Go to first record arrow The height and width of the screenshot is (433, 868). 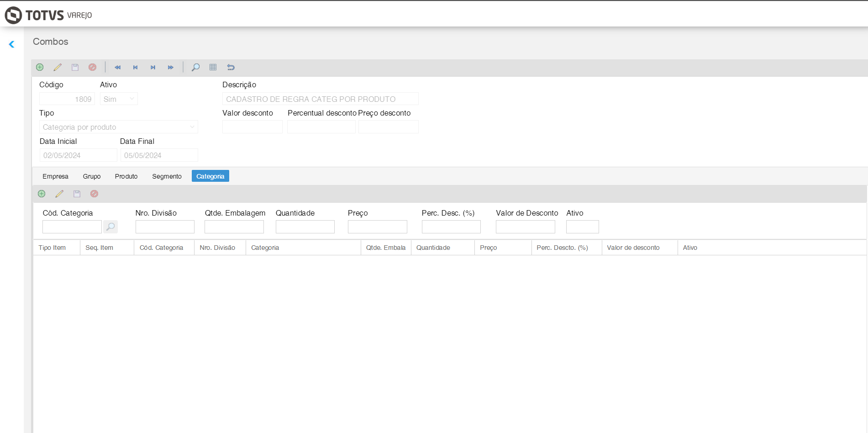point(117,67)
